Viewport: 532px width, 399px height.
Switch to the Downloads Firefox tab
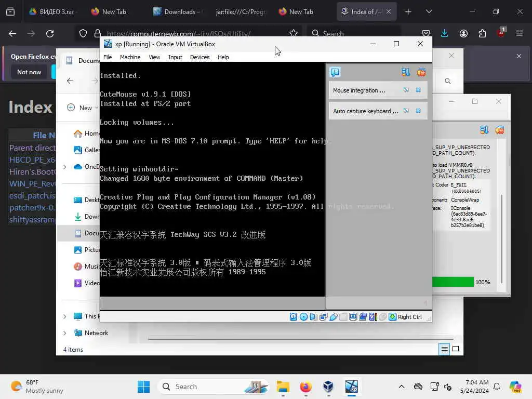(177, 11)
